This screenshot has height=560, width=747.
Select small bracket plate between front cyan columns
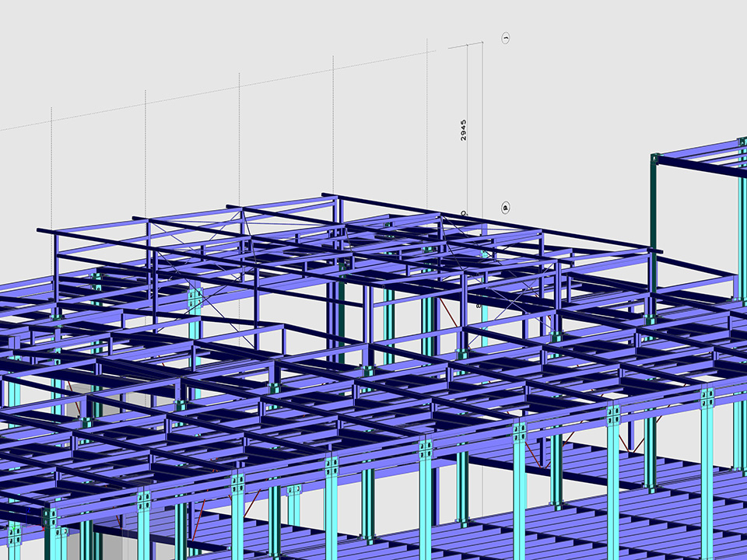click(x=294, y=491)
